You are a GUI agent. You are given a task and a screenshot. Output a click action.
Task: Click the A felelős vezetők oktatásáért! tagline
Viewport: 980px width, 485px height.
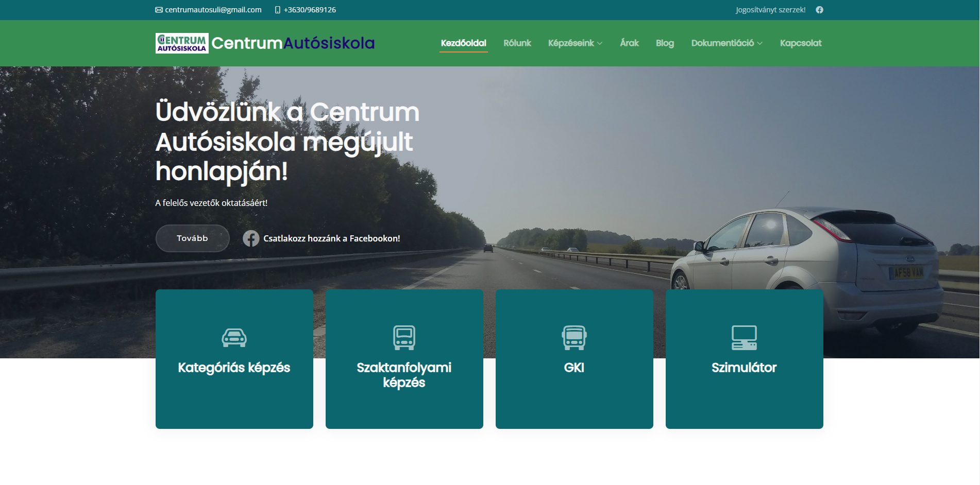(x=211, y=203)
